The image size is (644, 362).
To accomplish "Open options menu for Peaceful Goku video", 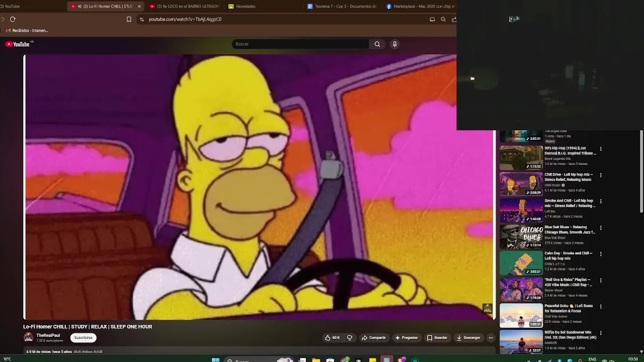I will (600, 306).
